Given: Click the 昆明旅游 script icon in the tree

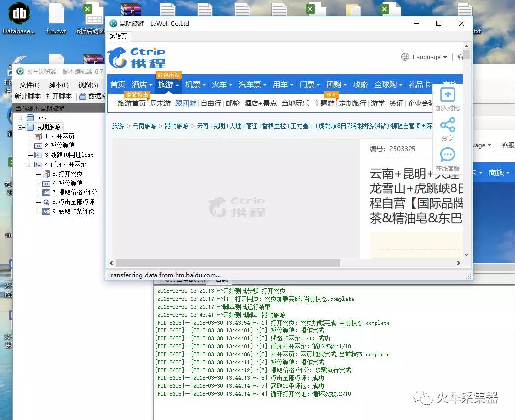Looking at the screenshot, I should (30, 127).
